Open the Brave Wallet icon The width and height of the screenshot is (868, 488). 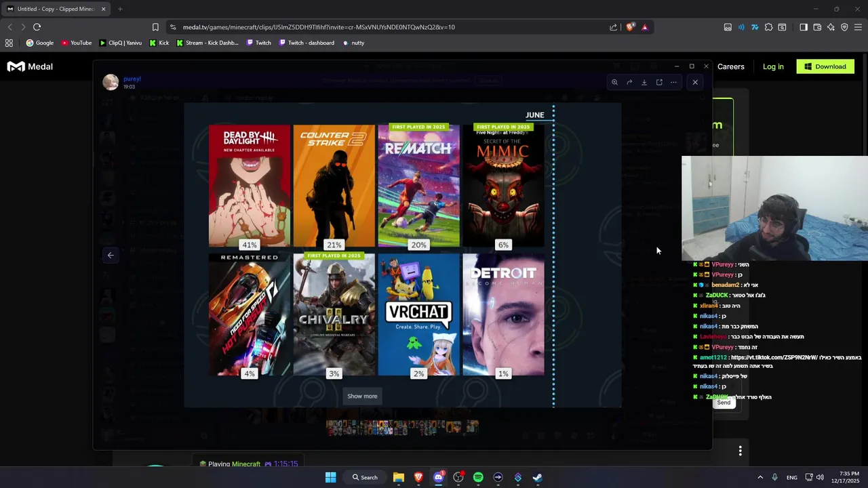817,27
